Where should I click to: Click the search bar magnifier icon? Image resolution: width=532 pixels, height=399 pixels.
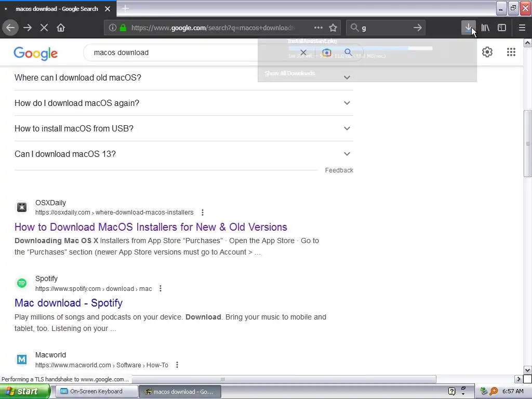354,28
